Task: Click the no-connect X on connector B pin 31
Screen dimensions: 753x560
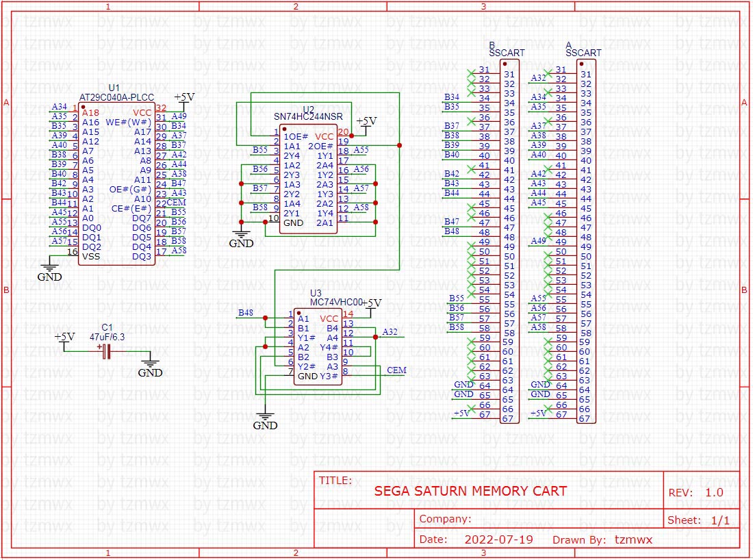Action: (471, 73)
